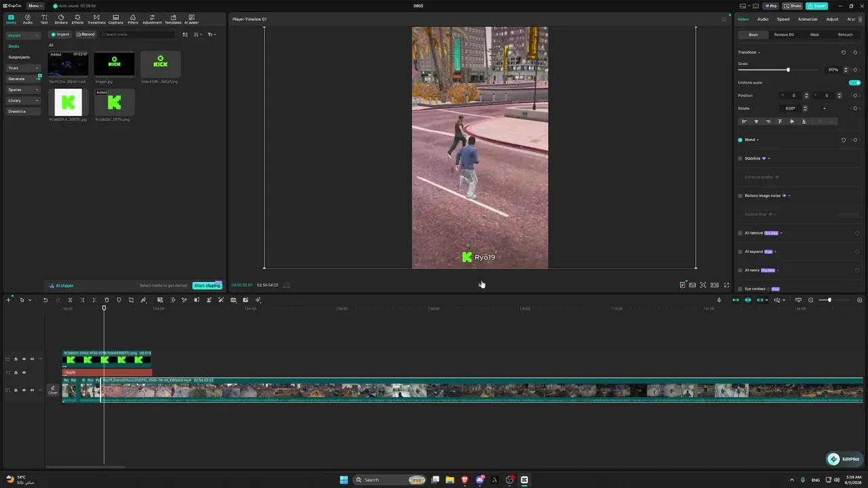
Task: Switch to the Audio inspector tab
Action: click(x=763, y=19)
